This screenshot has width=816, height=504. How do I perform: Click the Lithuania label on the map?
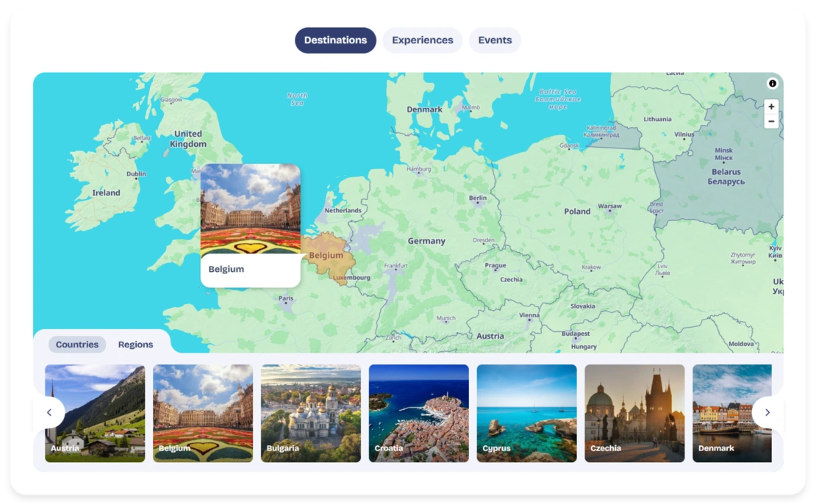[657, 119]
